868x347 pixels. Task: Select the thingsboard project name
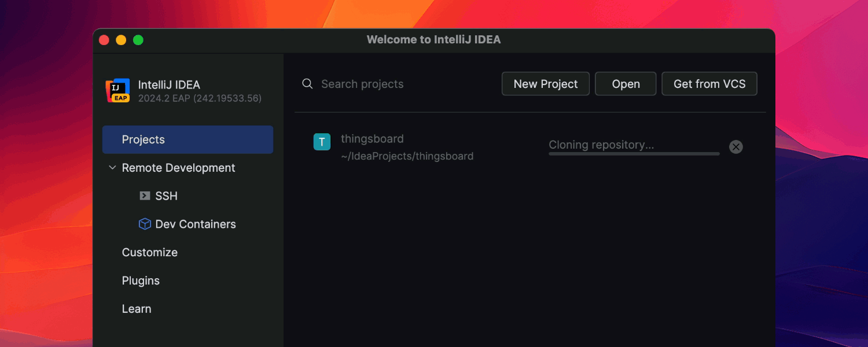click(x=372, y=139)
